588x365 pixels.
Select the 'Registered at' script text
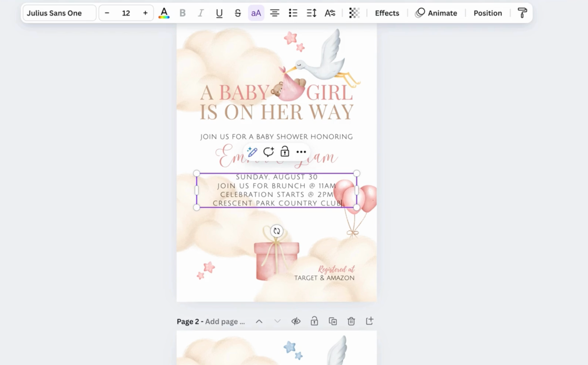coord(336,269)
